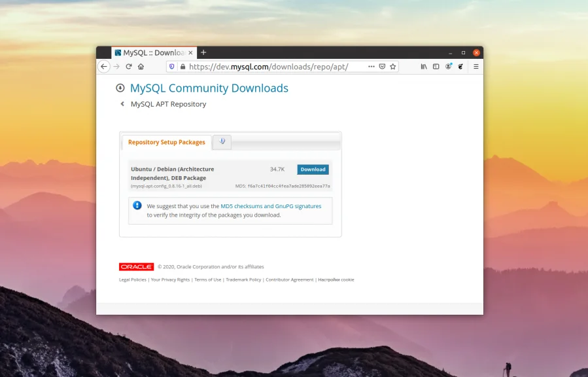Image resolution: width=588 pixels, height=377 pixels.
Task: Save this page to Pocket
Action: (x=382, y=66)
